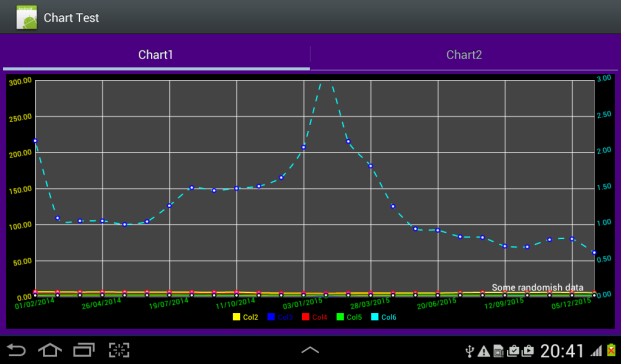Image resolution: width=621 pixels, height=364 pixels.
Task: Tap the Back navigation arrow icon
Action: click(16, 350)
